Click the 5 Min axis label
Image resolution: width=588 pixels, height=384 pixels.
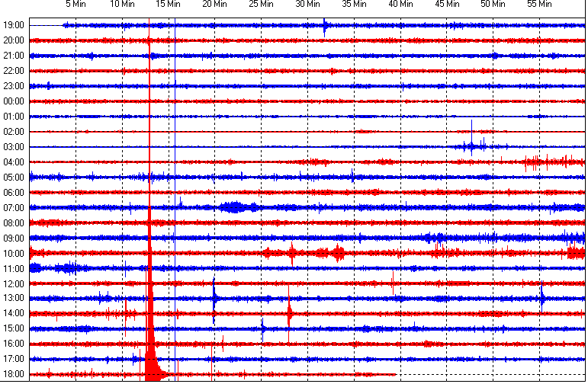[76, 4]
